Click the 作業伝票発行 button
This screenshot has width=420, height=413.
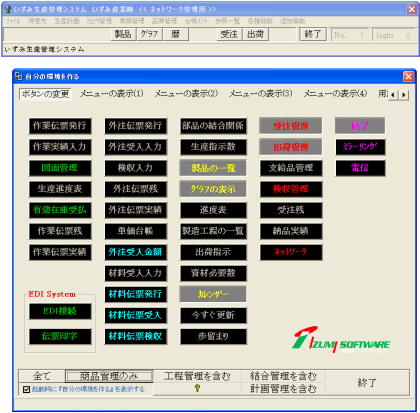(60, 126)
